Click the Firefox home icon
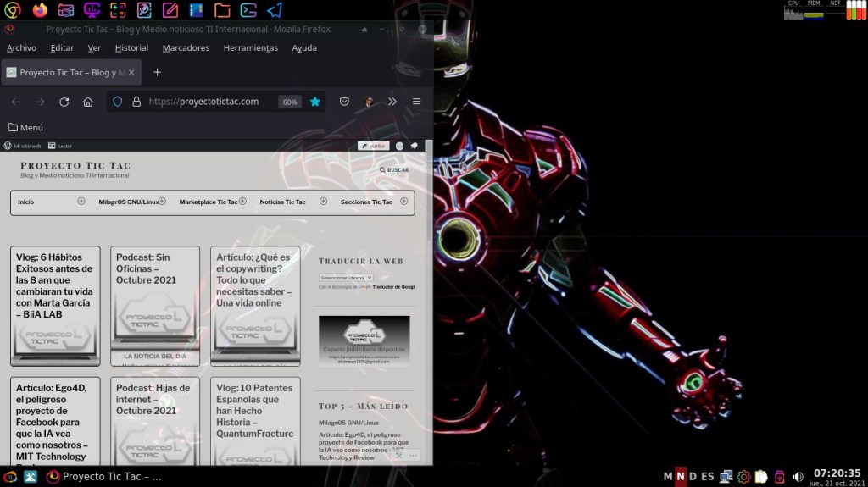Image resolution: width=868 pixels, height=487 pixels. click(87, 102)
